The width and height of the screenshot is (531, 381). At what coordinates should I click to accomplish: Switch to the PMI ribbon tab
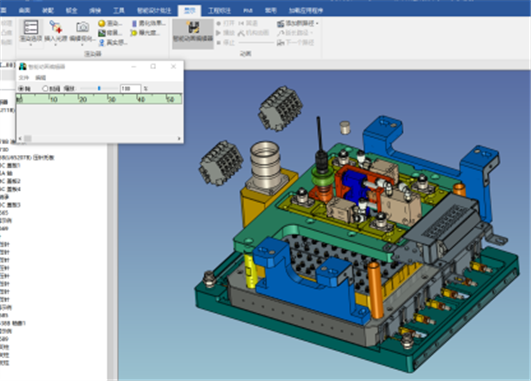[248, 10]
